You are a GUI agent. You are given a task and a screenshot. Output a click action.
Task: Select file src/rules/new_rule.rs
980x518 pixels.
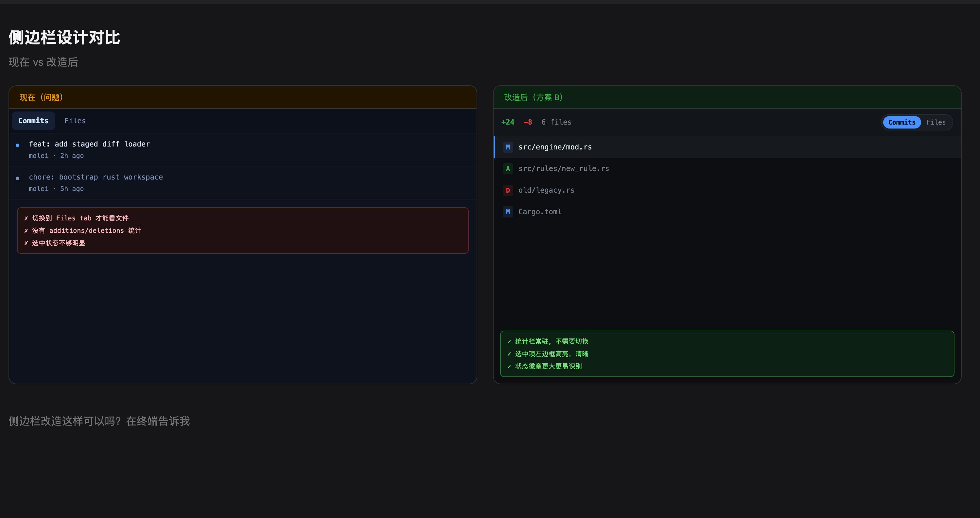[x=563, y=169]
